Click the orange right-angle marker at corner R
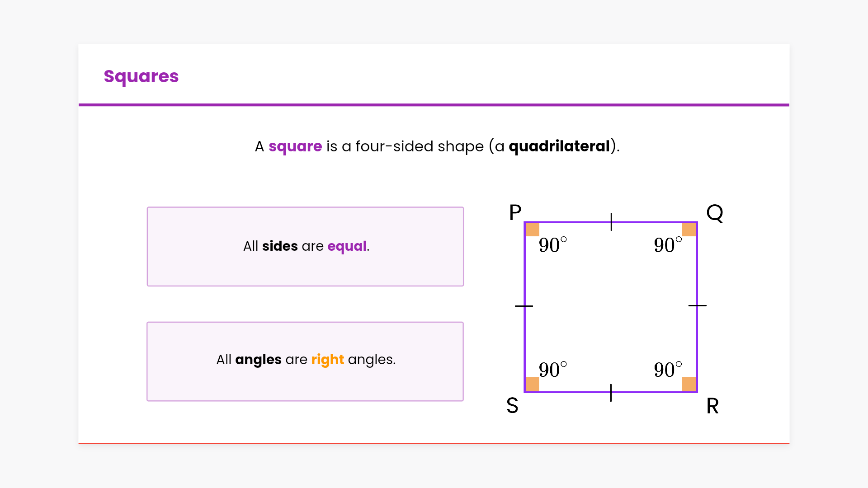The image size is (868, 488). [x=689, y=384]
